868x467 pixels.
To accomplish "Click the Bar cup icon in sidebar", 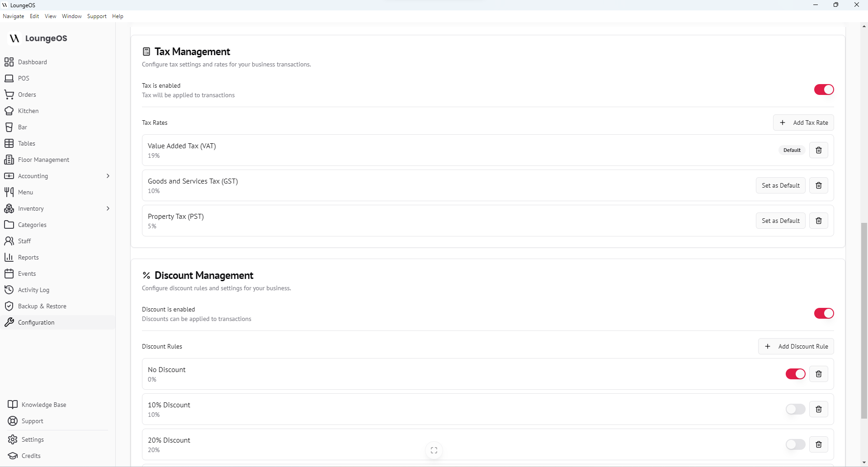I will [x=9, y=127].
